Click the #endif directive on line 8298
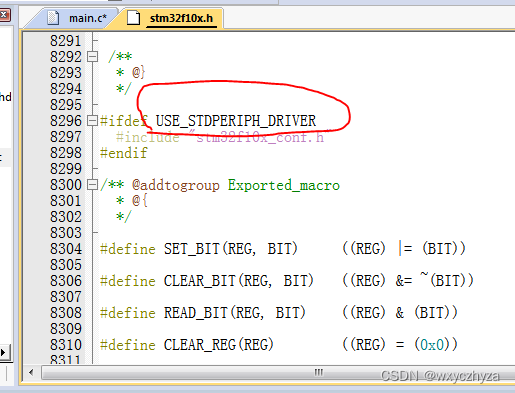515x393 pixels. click(124, 153)
